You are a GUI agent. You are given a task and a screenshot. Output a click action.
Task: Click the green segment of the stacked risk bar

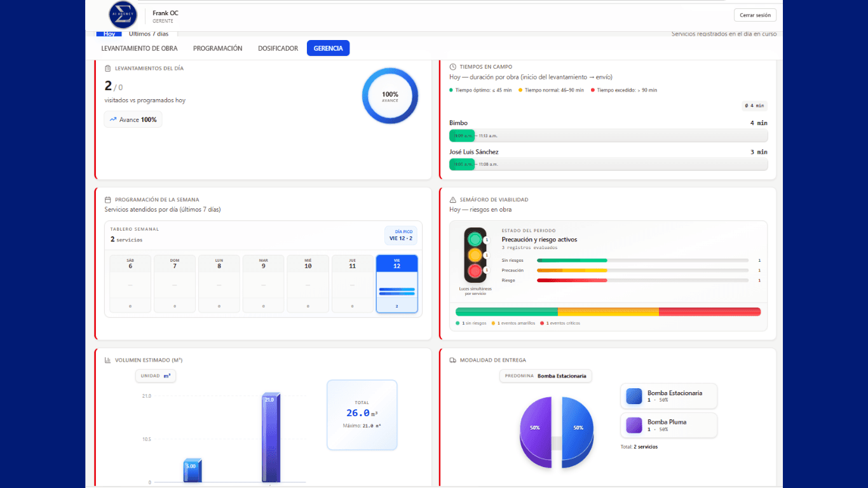tap(506, 311)
